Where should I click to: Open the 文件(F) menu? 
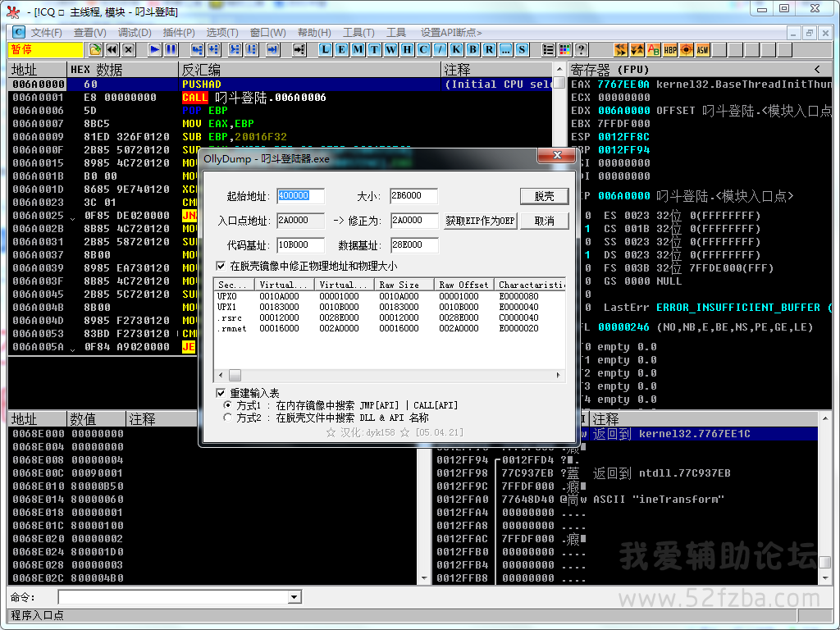[x=47, y=33]
